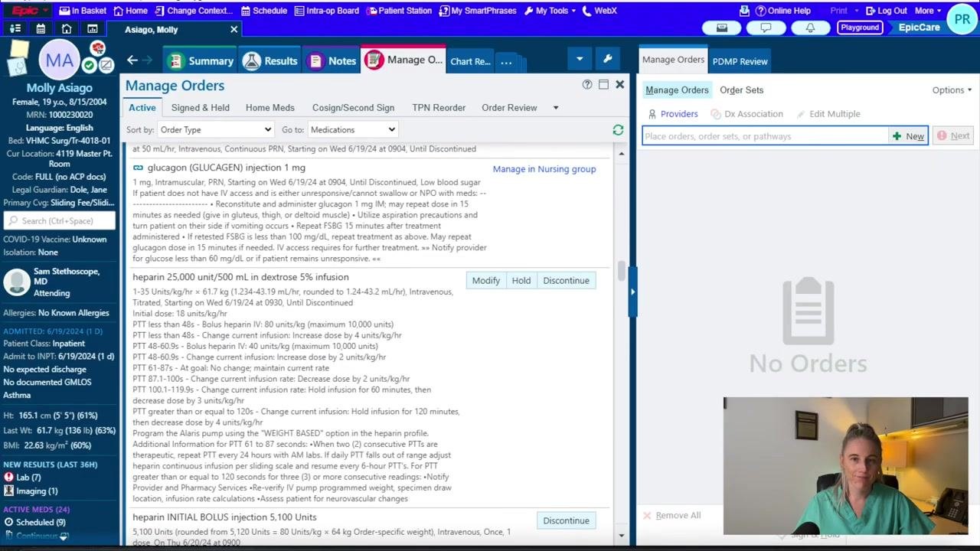Screen dimensions: 980x551
Task: Open the dashboard chart icon in the workspace tab row
Action: (x=93, y=29)
